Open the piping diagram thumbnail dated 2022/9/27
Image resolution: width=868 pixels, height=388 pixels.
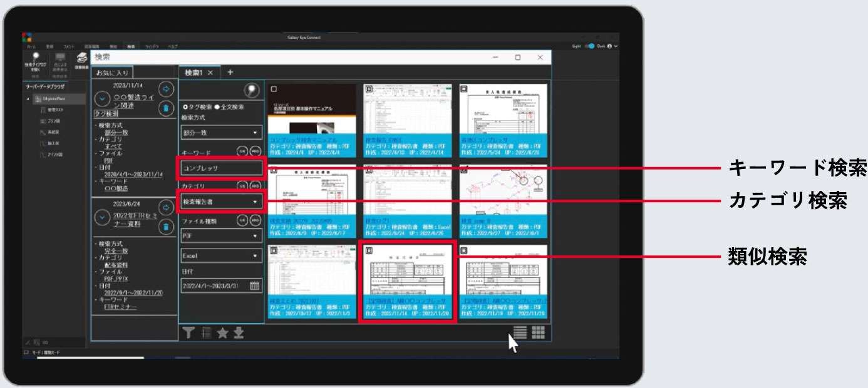coord(503,201)
